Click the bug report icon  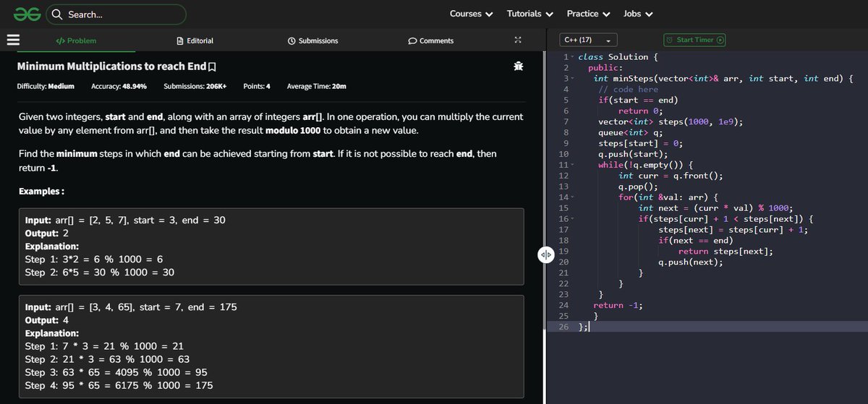(x=518, y=66)
